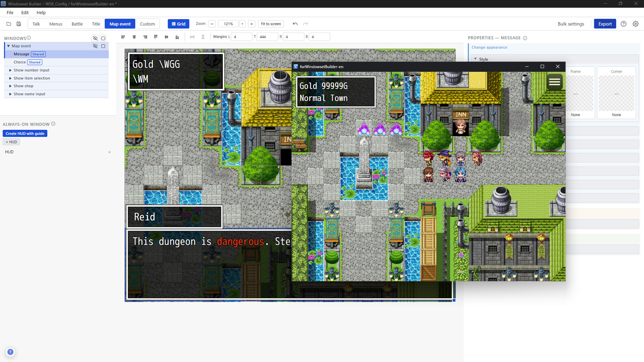644x362 pixels.
Task: Click the Margins B input field
Action: pos(319,37)
